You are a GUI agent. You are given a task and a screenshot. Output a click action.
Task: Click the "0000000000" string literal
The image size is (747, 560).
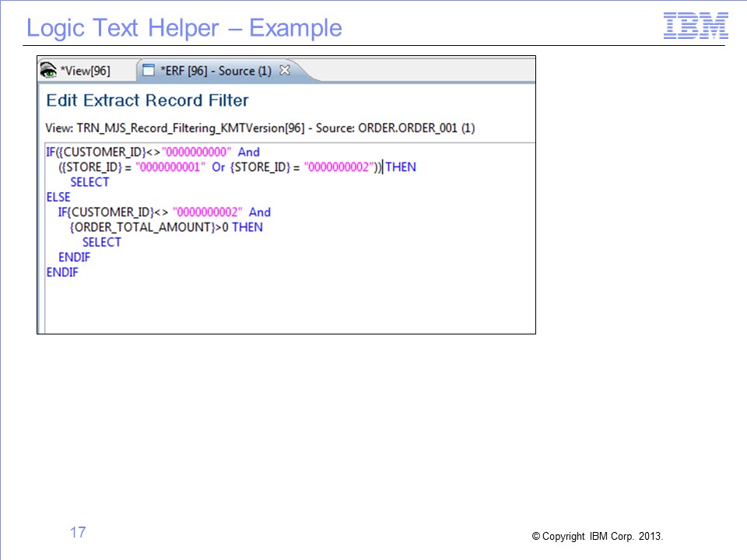(196, 152)
